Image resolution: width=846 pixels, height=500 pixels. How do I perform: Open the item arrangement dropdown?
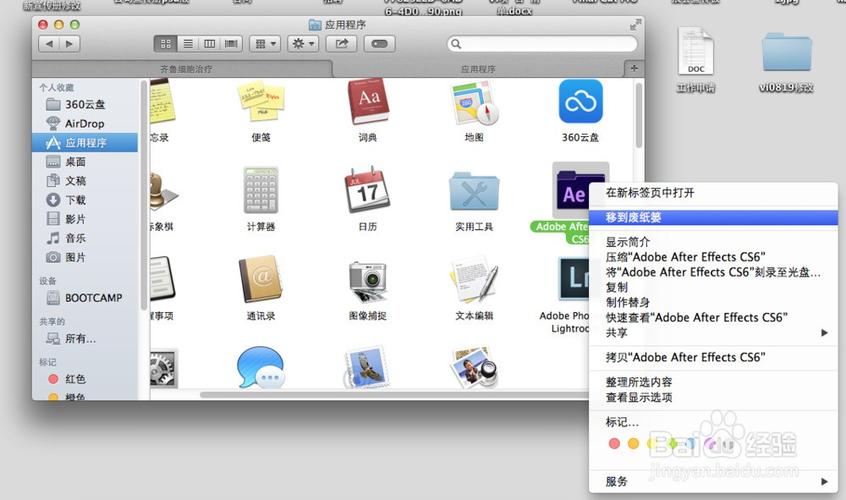[x=265, y=44]
